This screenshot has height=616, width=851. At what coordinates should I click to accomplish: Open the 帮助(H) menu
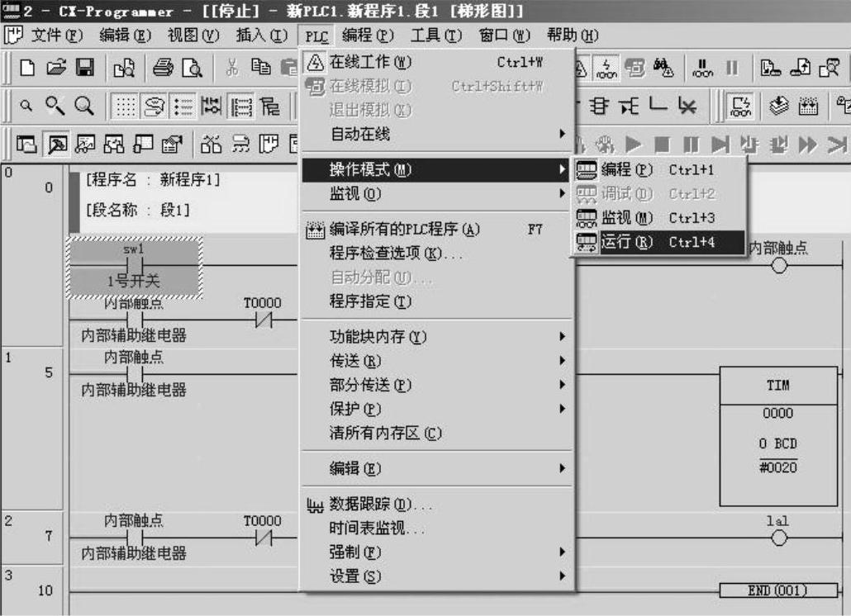coord(573,36)
